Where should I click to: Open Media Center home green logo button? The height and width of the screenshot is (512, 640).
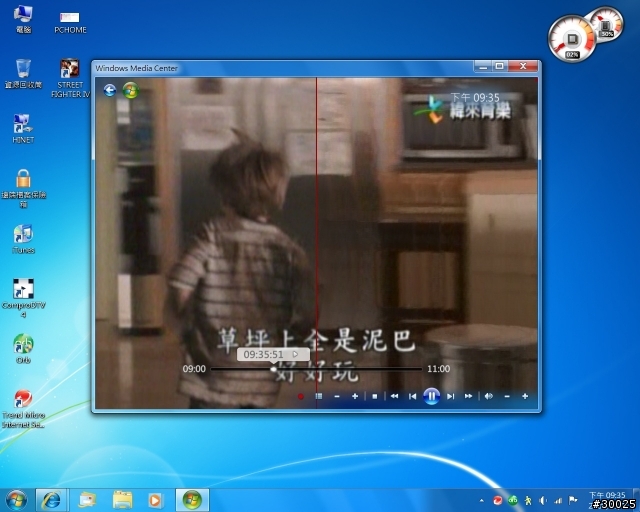pyautogui.click(x=131, y=90)
